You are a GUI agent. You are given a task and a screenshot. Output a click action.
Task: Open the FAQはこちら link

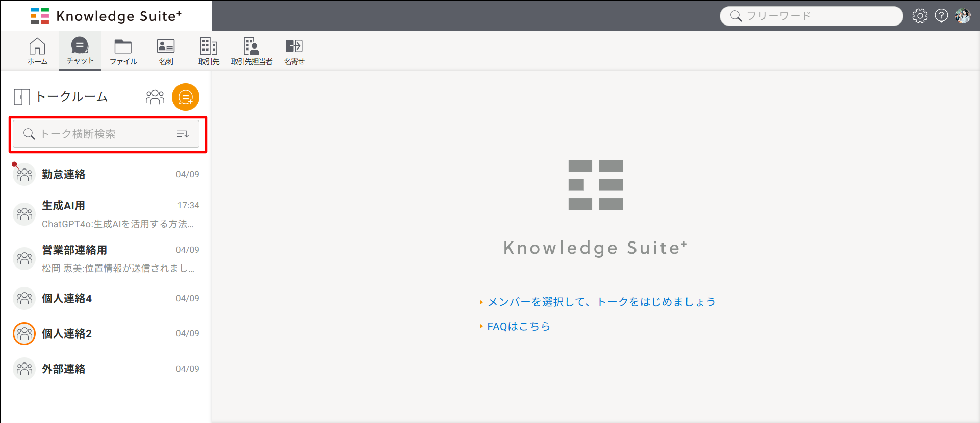518,326
